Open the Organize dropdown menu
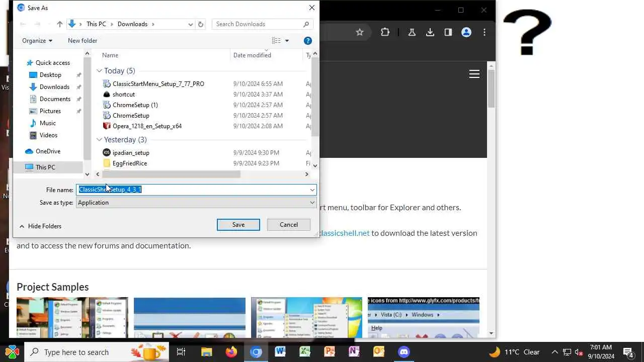The image size is (644, 362). (37, 41)
